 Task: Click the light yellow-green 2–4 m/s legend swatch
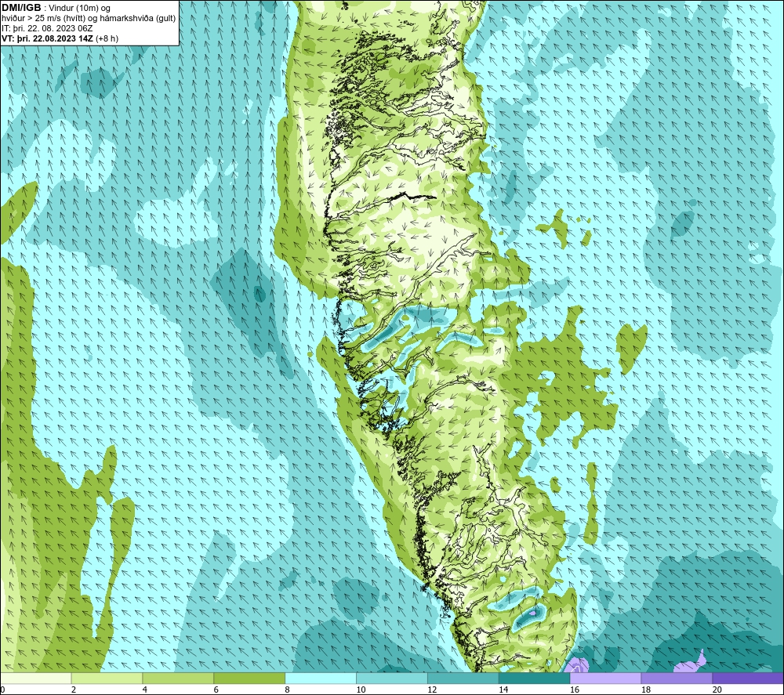tap(107, 679)
